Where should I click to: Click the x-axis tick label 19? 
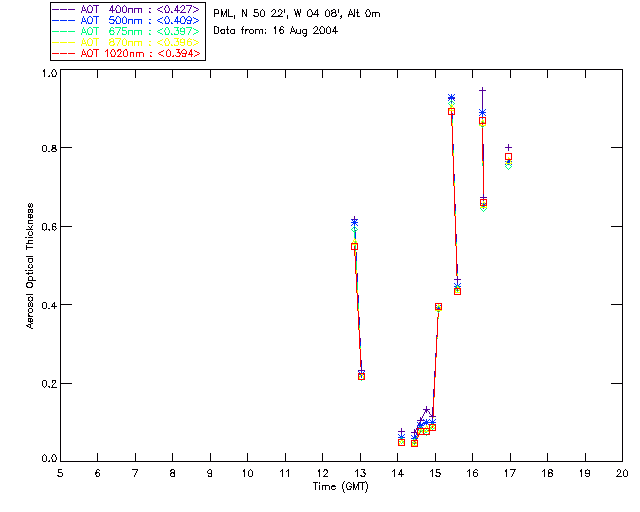585,473
